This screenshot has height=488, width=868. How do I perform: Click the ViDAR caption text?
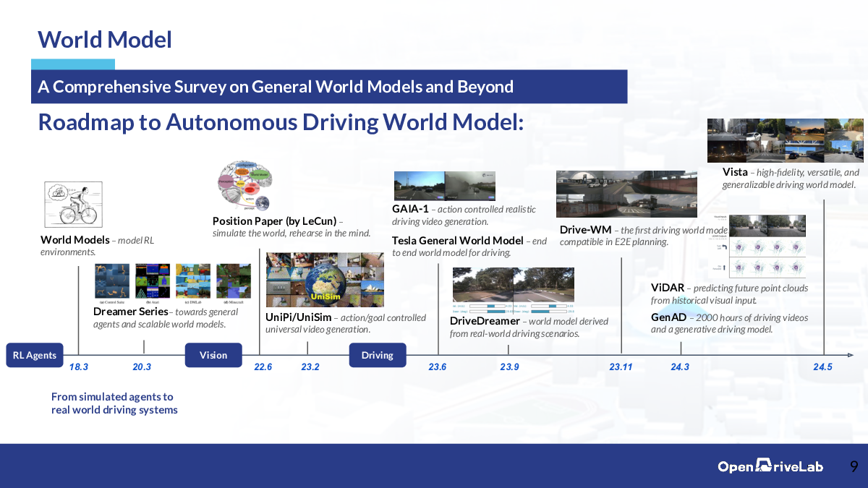[729, 294]
